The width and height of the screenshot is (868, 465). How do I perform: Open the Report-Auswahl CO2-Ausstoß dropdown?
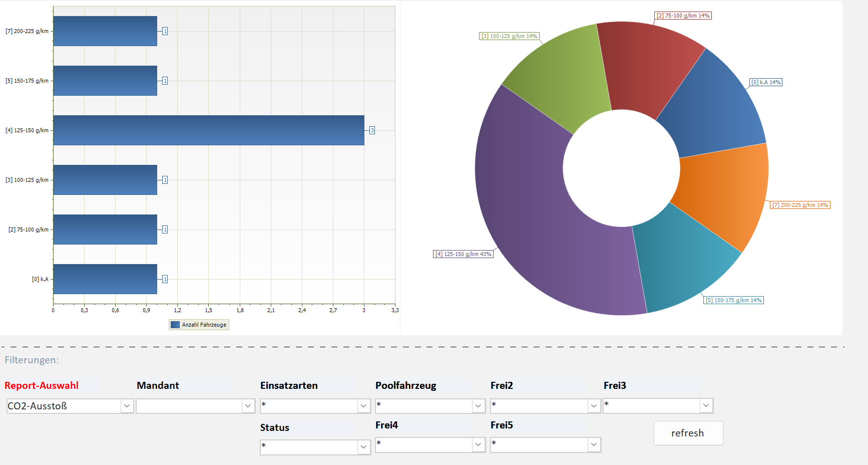[x=70, y=406]
